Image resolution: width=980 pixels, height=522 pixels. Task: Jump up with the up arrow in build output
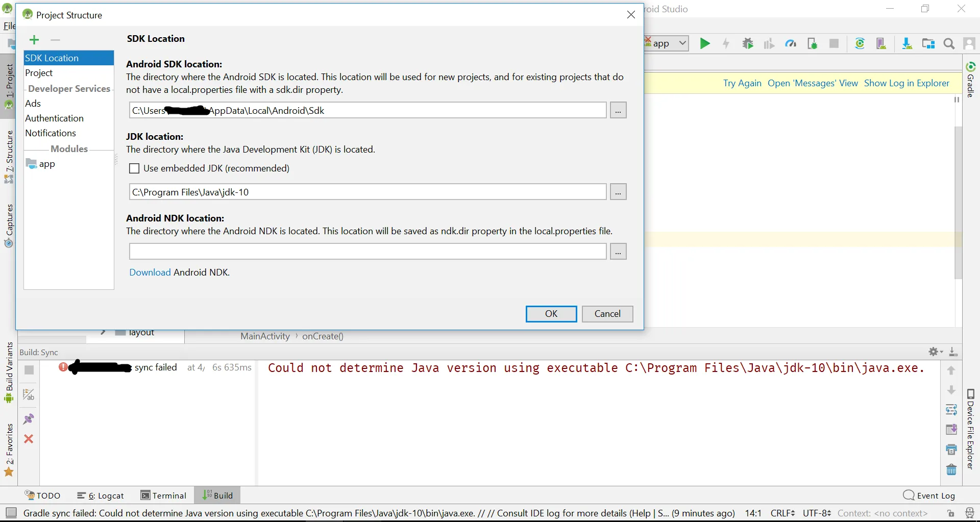tap(951, 370)
